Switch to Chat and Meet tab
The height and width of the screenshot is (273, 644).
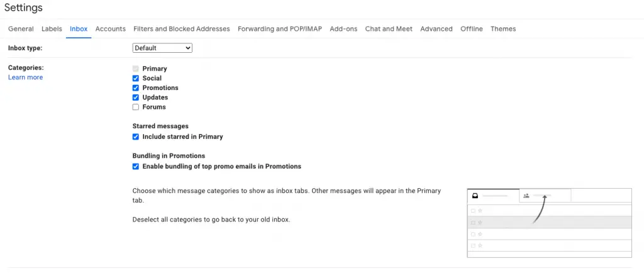[x=389, y=29]
